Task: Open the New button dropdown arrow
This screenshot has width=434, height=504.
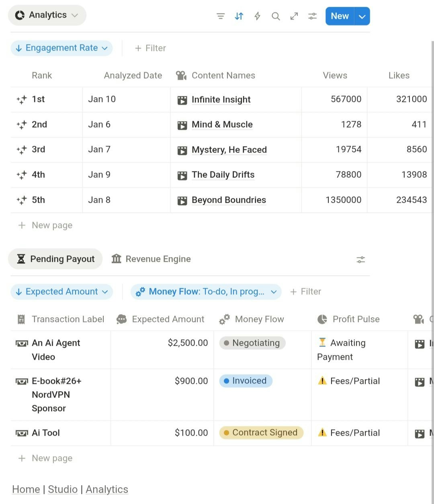Action: 362,16
